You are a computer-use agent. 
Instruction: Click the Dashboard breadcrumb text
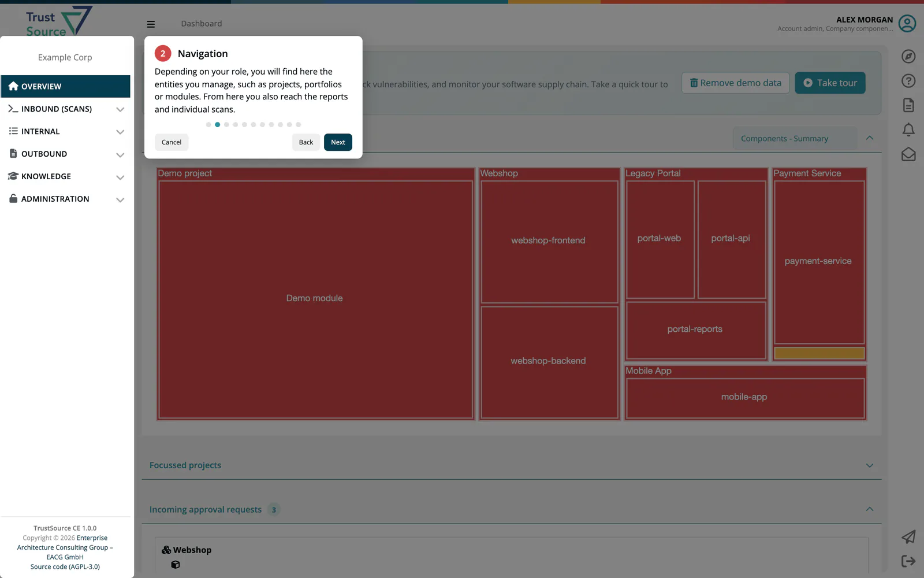click(202, 24)
